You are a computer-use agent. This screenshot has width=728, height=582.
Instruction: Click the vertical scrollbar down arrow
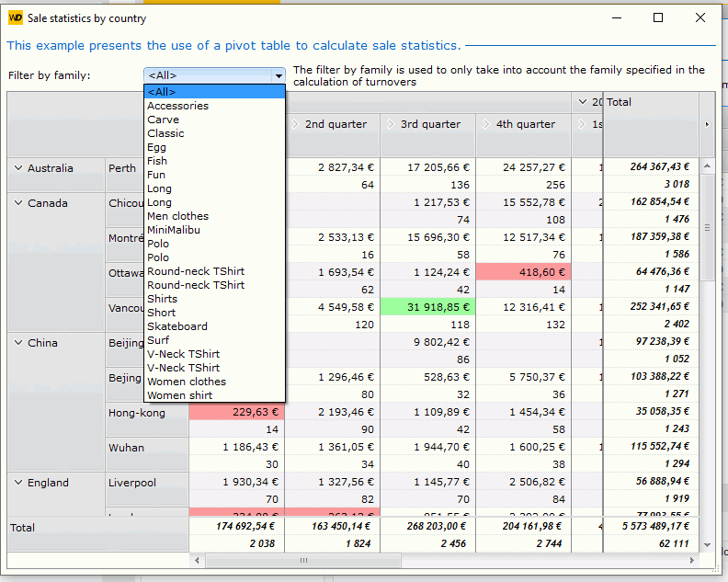coord(707,545)
